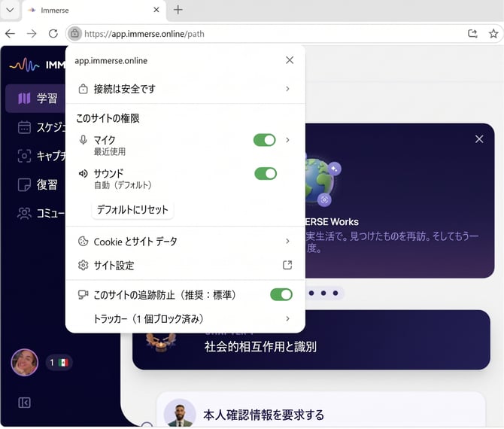Image resolution: width=504 pixels, height=429 pixels.
Task: Click the capture badge below globe
Action: (324, 199)
